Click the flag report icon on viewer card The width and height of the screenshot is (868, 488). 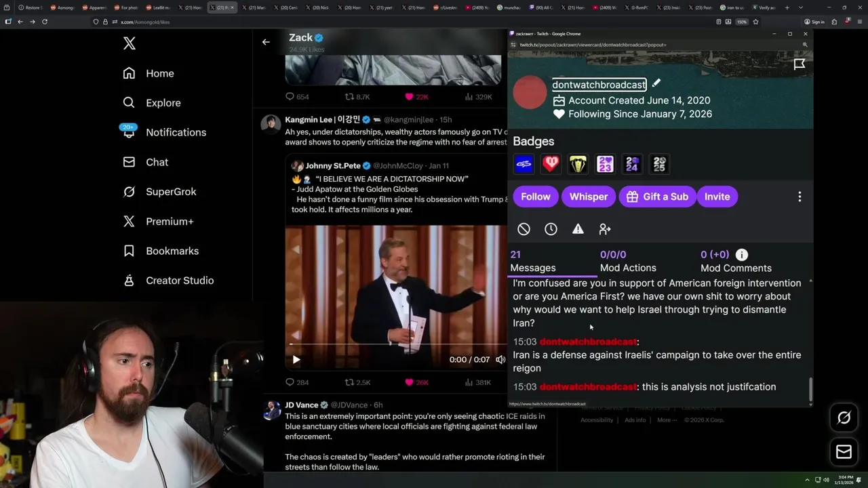[800, 64]
